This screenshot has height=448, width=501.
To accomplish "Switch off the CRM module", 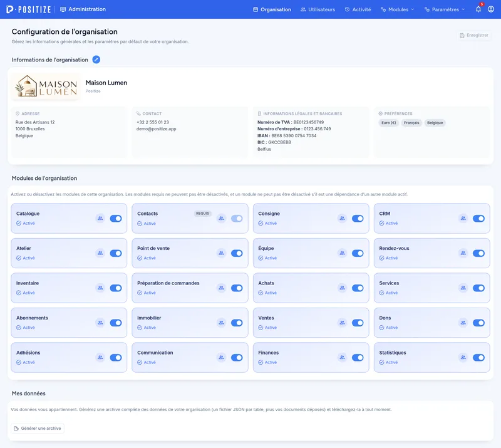I will pyautogui.click(x=478, y=219).
